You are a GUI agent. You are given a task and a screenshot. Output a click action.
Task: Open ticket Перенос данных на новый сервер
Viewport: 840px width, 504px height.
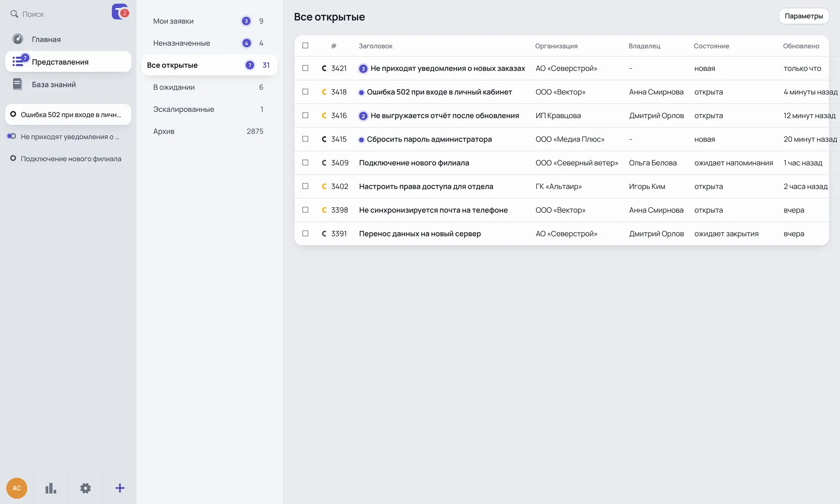[420, 234]
